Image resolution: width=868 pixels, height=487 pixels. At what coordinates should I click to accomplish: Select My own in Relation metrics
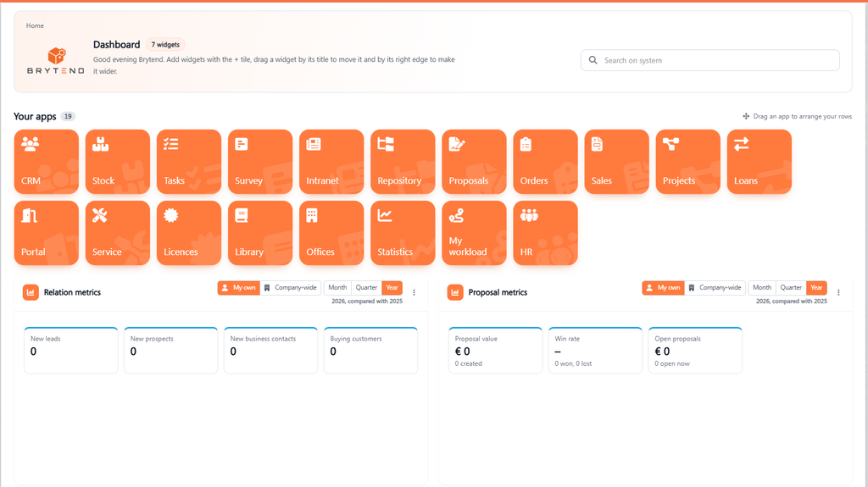(238, 288)
